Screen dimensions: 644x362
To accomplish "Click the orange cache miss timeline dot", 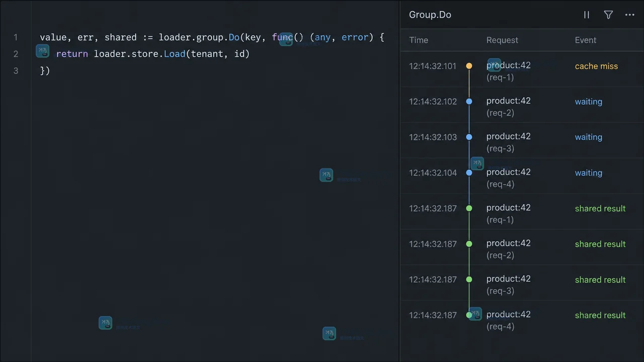I will (469, 66).
